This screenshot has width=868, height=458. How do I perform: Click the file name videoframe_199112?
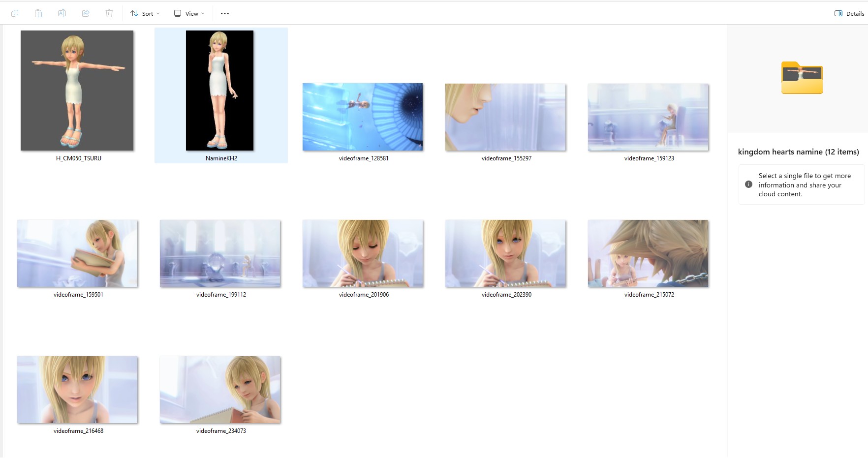221,295
